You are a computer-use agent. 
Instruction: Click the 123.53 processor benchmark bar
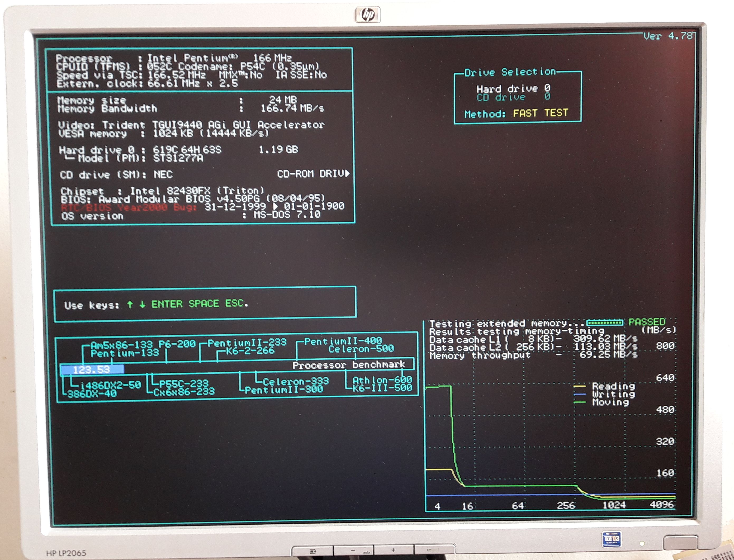pos(92,369)
